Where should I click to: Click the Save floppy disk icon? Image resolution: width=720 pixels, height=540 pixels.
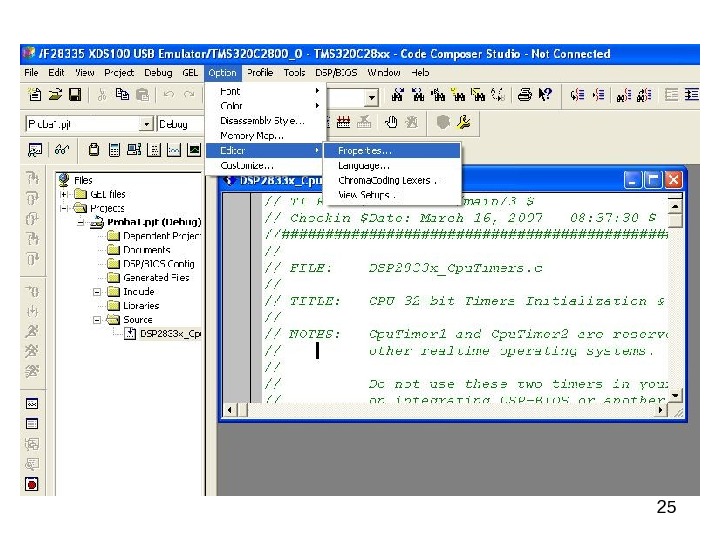coord(75,95)
